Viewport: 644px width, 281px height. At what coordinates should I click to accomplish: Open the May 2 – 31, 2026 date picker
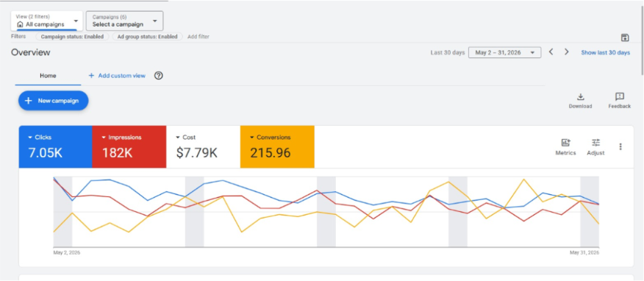tap(504, 52)
